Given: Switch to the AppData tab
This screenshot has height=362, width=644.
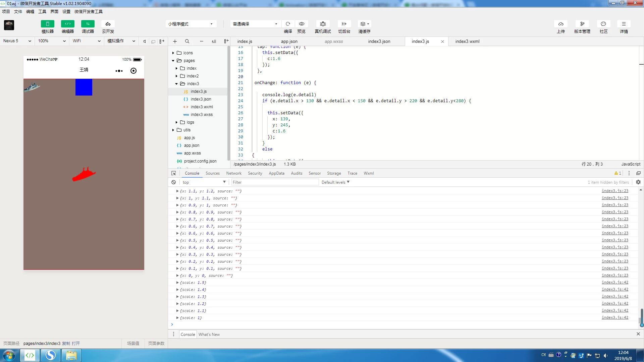Looking at the screenshot, I should tap(276, 173).
